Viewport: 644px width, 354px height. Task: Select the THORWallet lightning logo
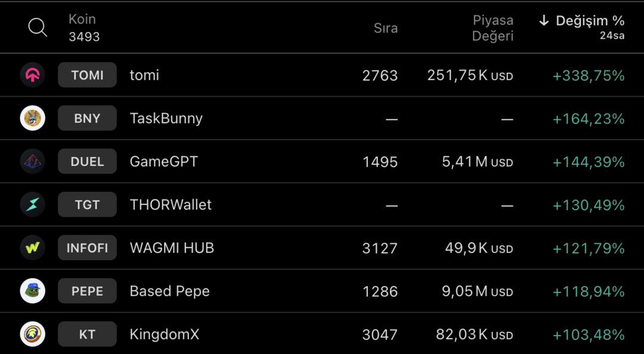coord(32,204)
